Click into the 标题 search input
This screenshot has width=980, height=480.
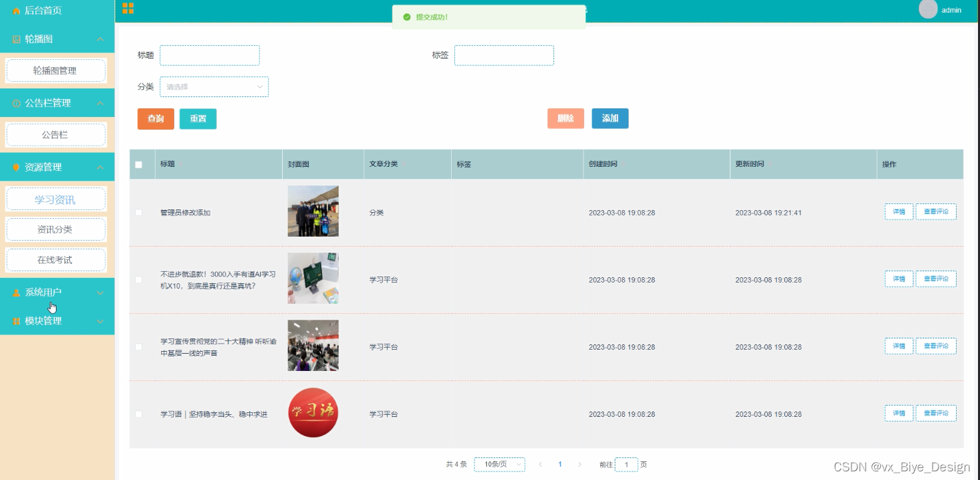click(x=210, y=55)
